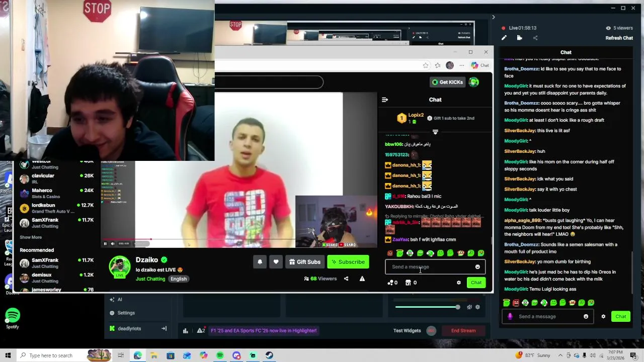Click the End Stream button
Screen dimensions: 644x362
(463, 331)
